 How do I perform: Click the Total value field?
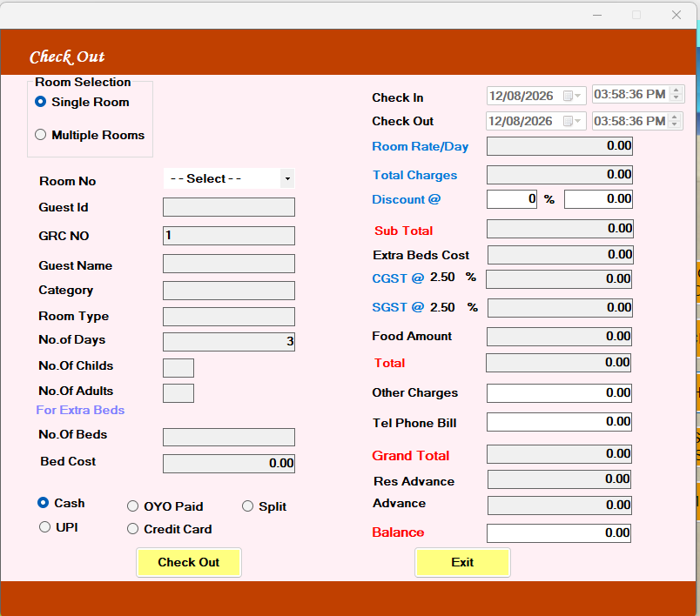pos(558,363)
